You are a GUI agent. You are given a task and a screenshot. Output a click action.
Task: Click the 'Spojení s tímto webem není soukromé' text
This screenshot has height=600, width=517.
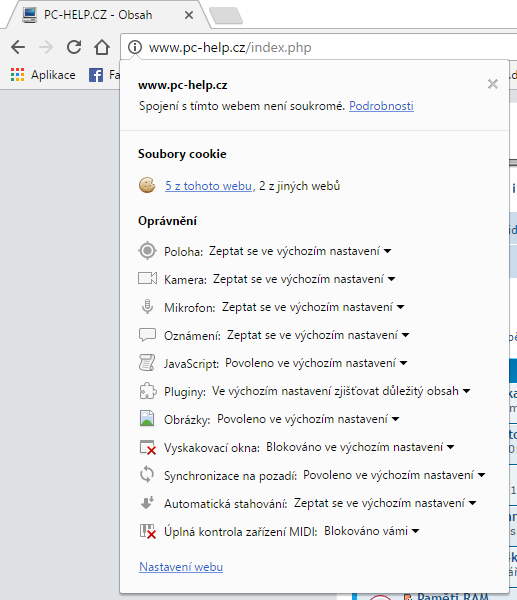(242, 106)
